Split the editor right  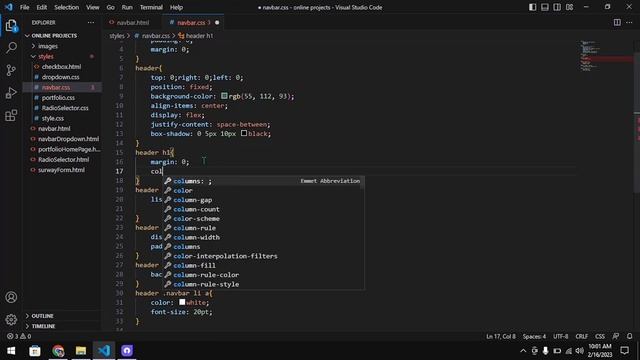617,22
